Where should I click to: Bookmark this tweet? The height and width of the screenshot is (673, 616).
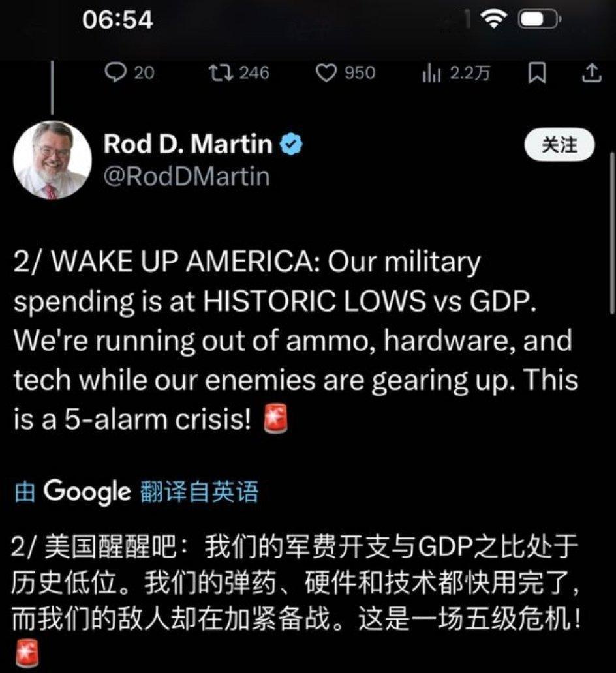click(537, 73)
